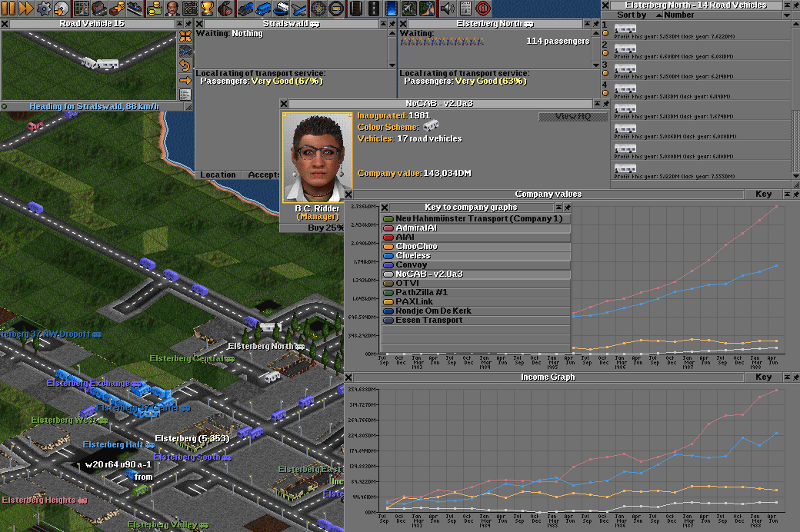Toggle ChooChoo in company graph key
This screenshot has height=532, width=800.
(476, 246)
